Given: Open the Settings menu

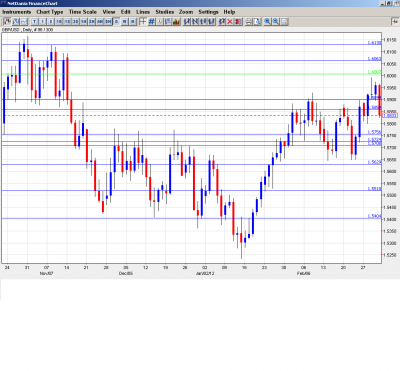Looking at the screenshot, I should click(x=208, y=12).
